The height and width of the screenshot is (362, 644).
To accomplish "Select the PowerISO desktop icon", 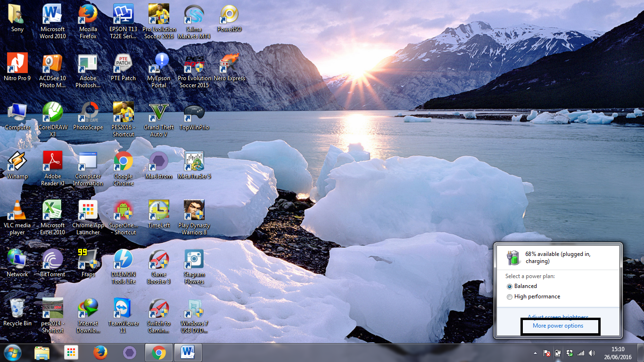I will pos(229,18).
